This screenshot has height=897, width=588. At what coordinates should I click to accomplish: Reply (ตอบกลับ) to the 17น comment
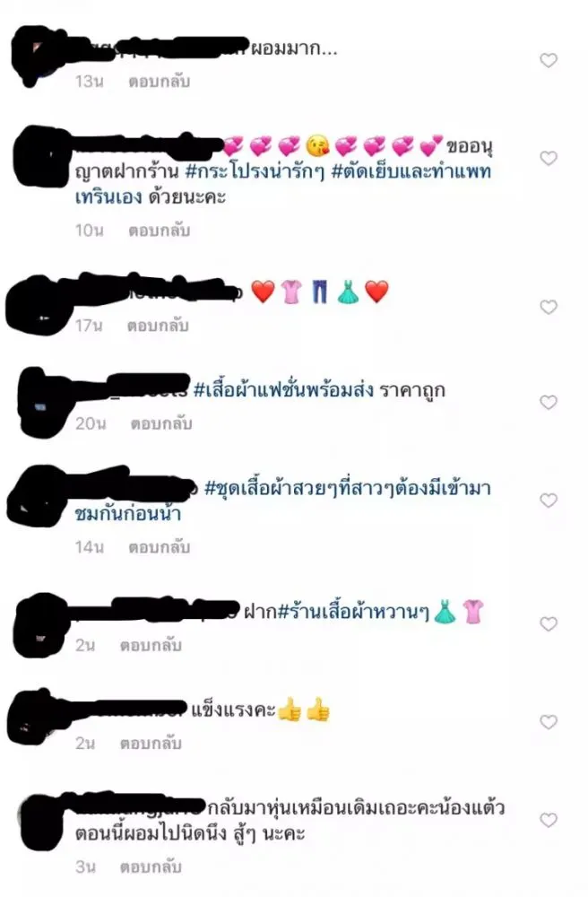click(x=158, y=326)
